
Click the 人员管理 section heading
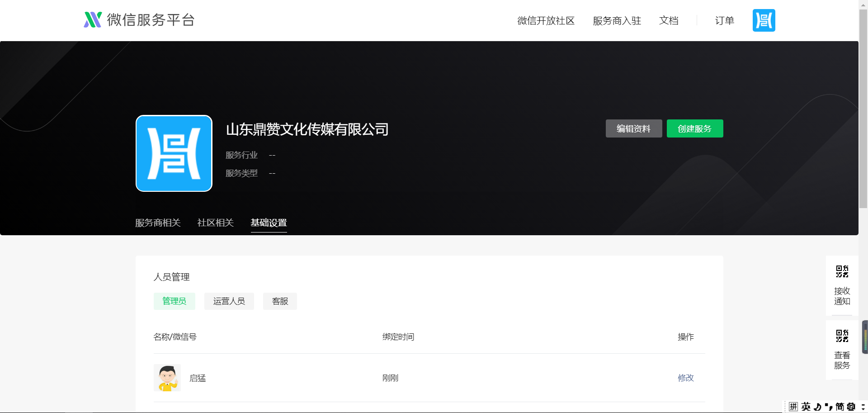pyautogui.click(x=171, y=277)
